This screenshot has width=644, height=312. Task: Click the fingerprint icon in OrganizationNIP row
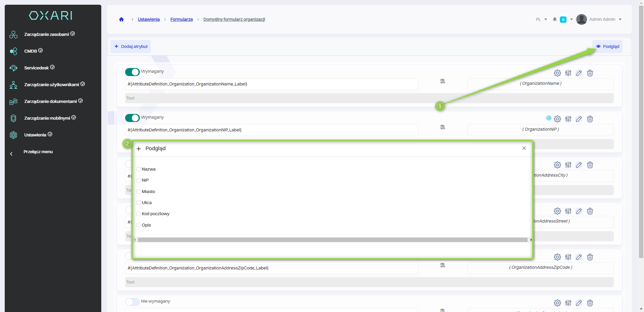click(549, 118)
